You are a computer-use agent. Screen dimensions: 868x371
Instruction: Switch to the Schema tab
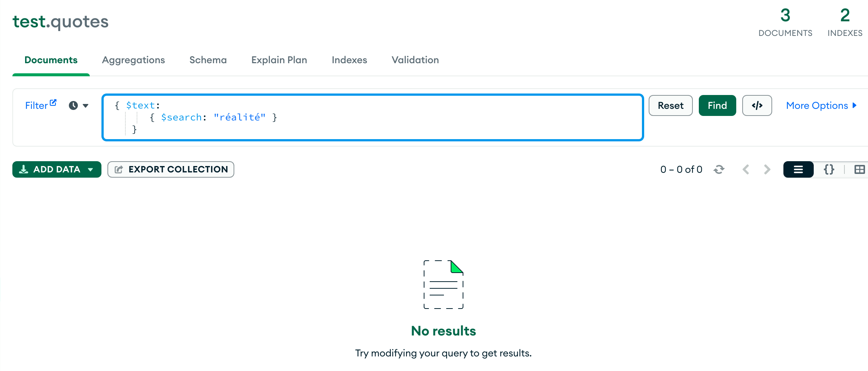(x=208, y=60)
